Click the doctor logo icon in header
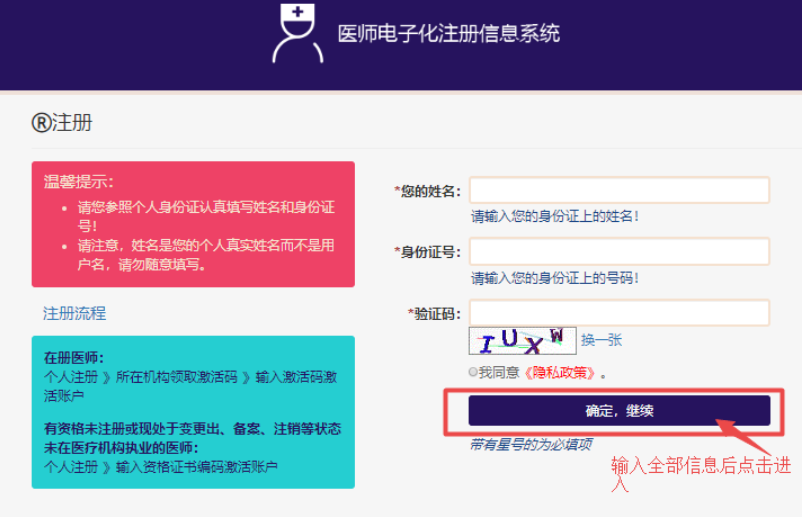This screenshot has width=804, height=517. click(295, 34)
